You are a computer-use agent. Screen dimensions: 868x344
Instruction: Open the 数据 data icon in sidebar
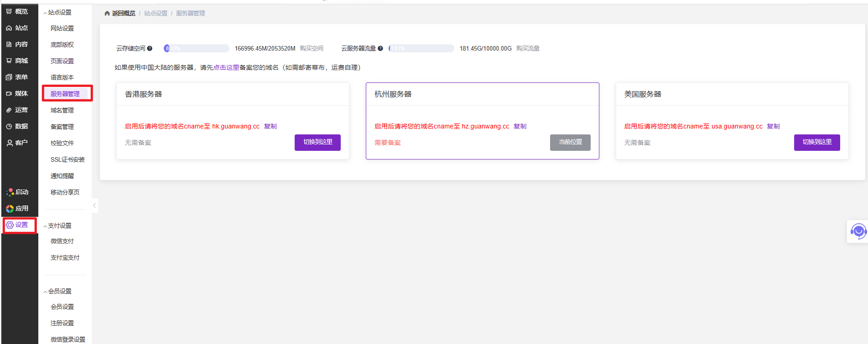9,127
